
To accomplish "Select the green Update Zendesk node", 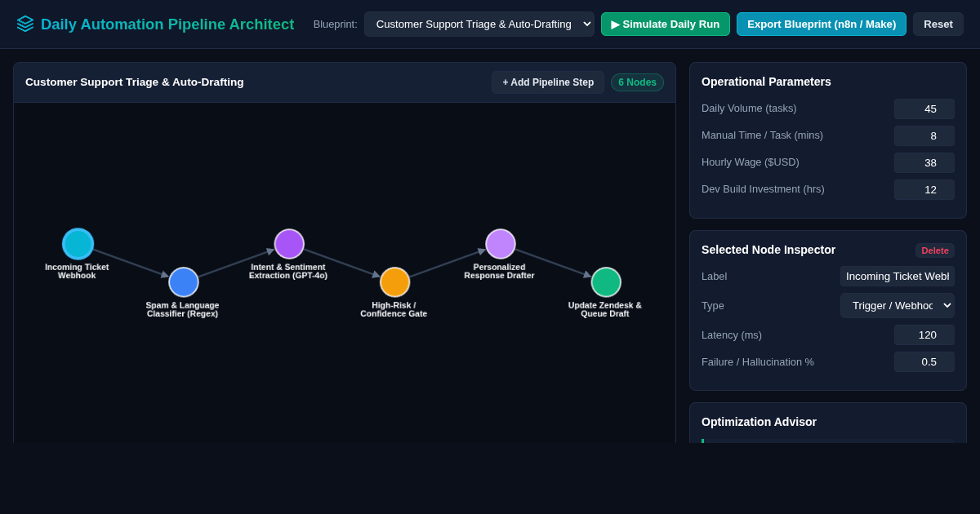I will [x=606, y=282].
